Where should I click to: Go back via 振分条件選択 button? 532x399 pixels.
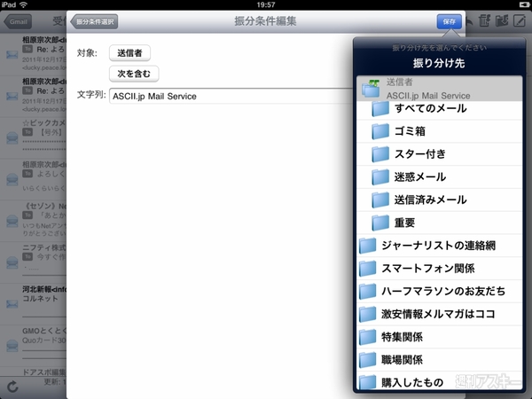(94, 21)
